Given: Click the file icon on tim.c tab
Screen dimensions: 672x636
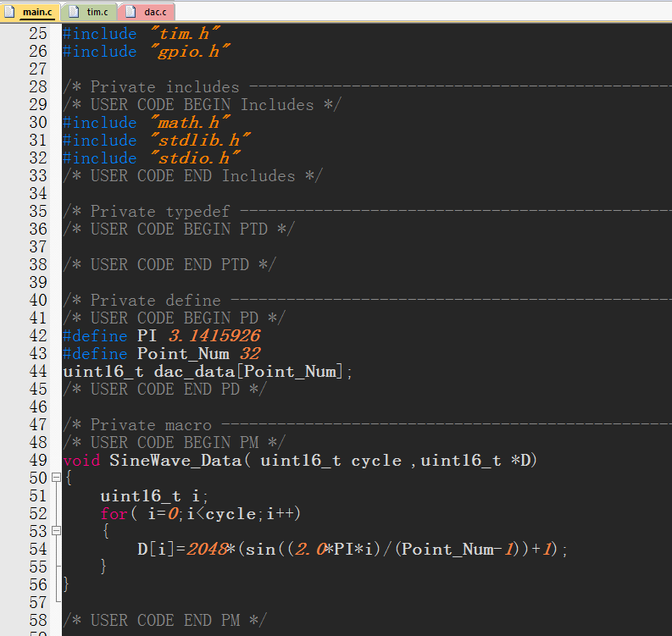Looking at the screenshot, I should click(74, 12).
